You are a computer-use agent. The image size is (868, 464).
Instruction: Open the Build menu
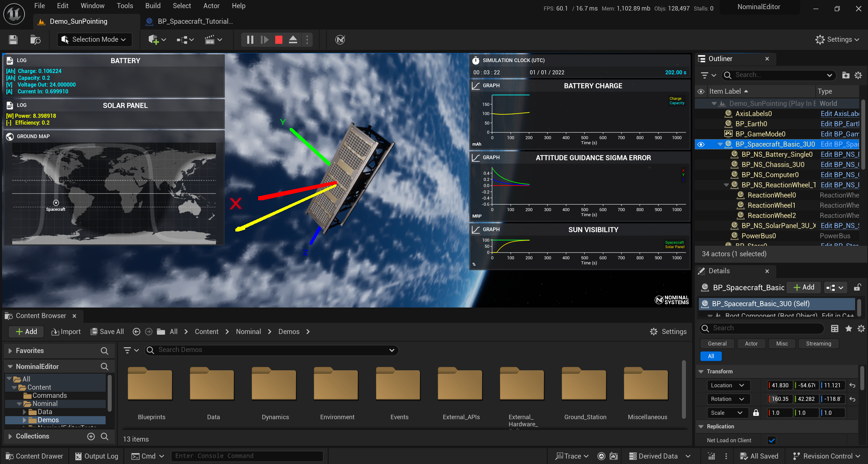(x=153, y=6)
